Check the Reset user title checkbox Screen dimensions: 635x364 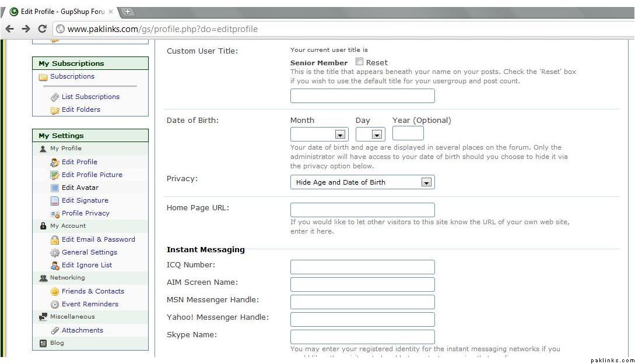[x=360, y=62]
